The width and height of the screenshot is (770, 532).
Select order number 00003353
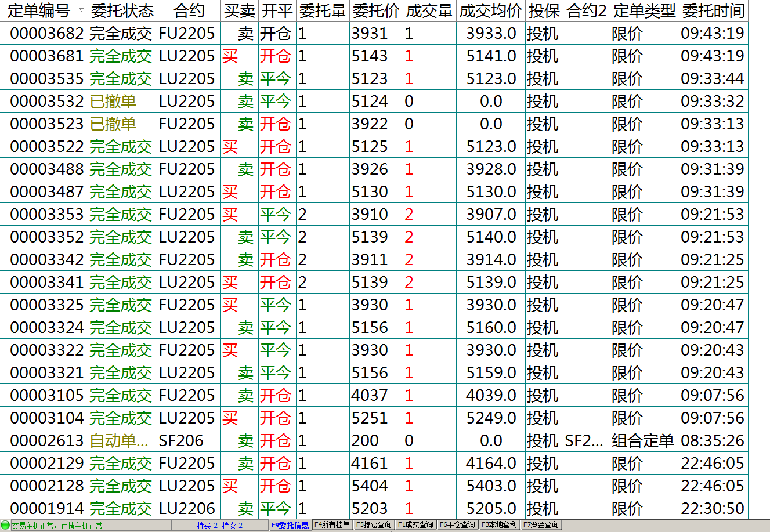pyautogui.click(x=47, y=215)
